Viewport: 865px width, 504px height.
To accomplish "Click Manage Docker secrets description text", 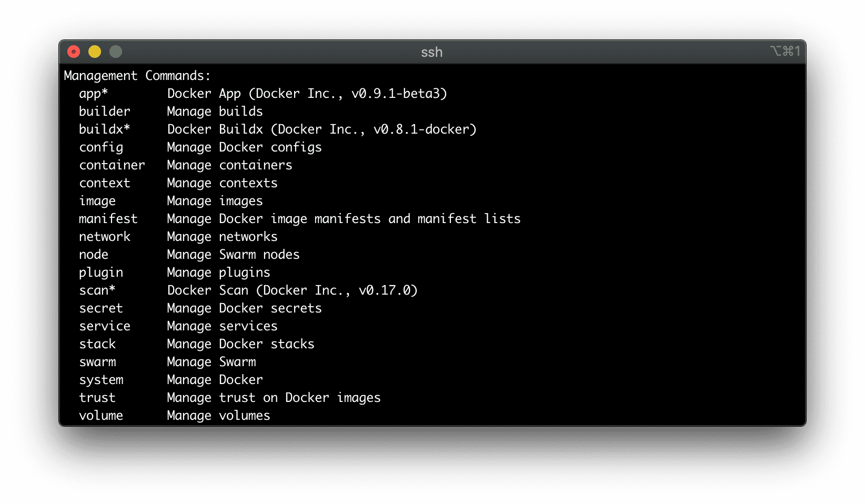I will [244, 308].
